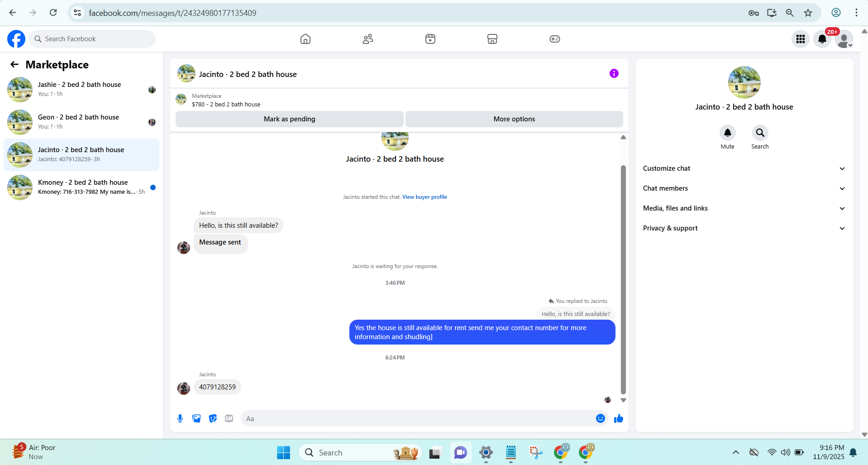Open the account profile menu
Image resolution: width=868 pixels, height=465 pixels.
point(844,39)
